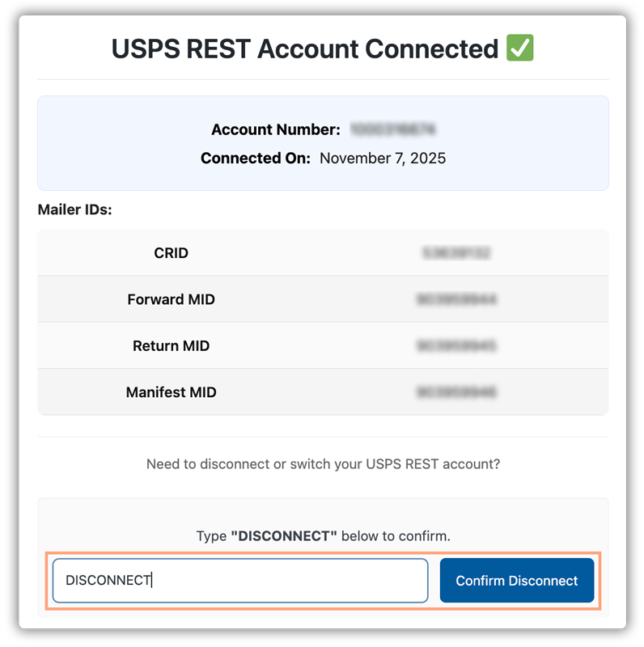Click the Manifest MID label
Viewport: 644px width, 647px height.
[x=171, y=391]
